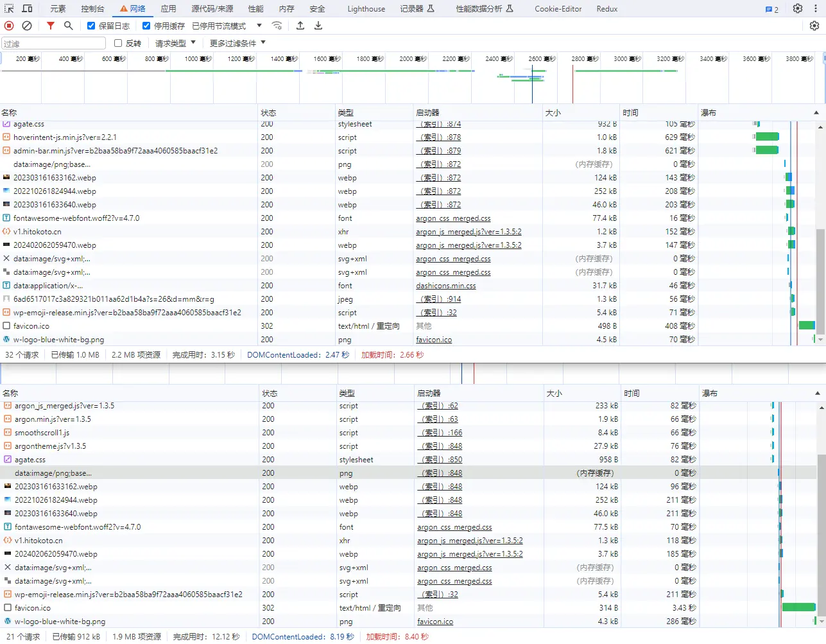Expand the 更多过滤条件 dropdown
This screenshot has width=826, height=644.
(x=237, y=43)
